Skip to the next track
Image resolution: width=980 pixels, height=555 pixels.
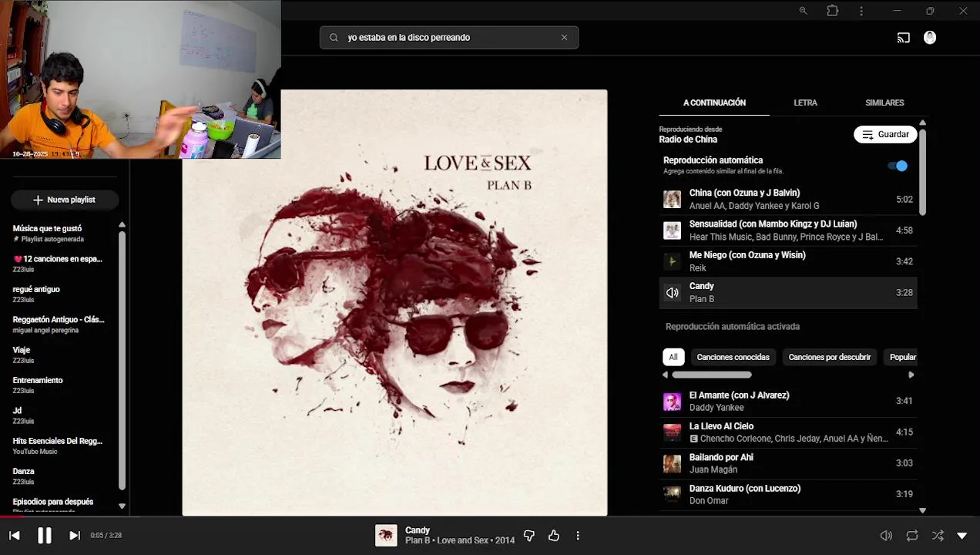pyautogui.click(x=75, y=535)
